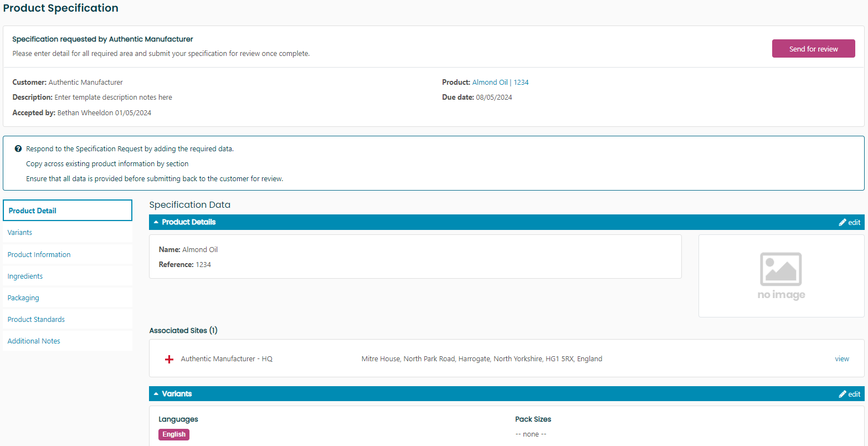Click the Authentic Manufacturer - HQ site name
Image resolution: width=868 pixels, height=446 pixels.
click(x=227, y=359)
